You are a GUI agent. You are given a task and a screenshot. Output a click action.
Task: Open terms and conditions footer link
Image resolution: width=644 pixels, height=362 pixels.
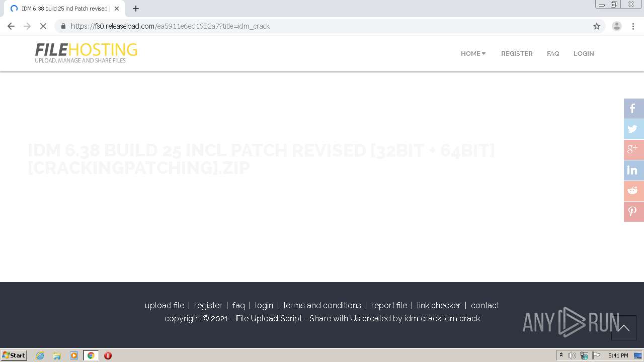[322, 305]
